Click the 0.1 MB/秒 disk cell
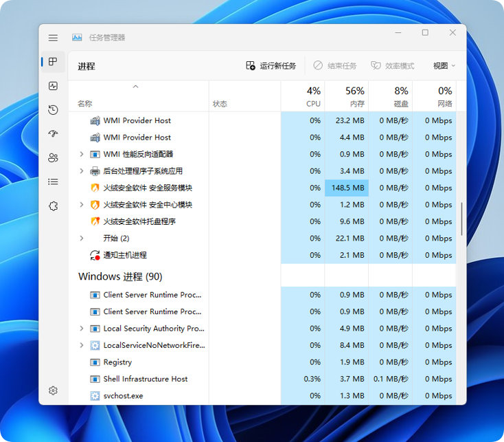Image resolution: width=504 pixels, height=442 pixels. click(x=391, y=379)
